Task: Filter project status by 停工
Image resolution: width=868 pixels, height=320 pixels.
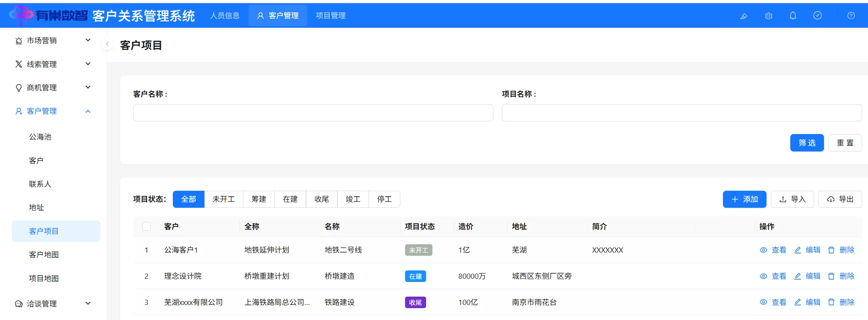Action: [x=384, y=199]
